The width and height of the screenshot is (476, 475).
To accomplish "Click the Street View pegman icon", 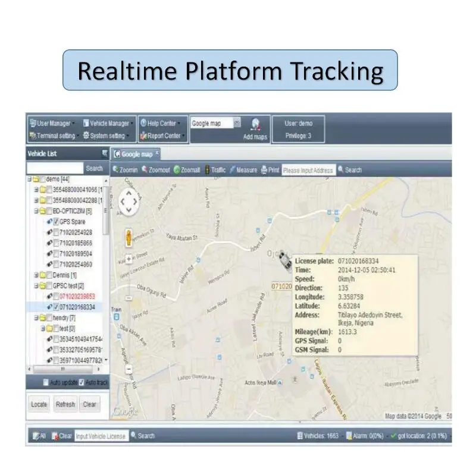I will click(x=129, y=238).
